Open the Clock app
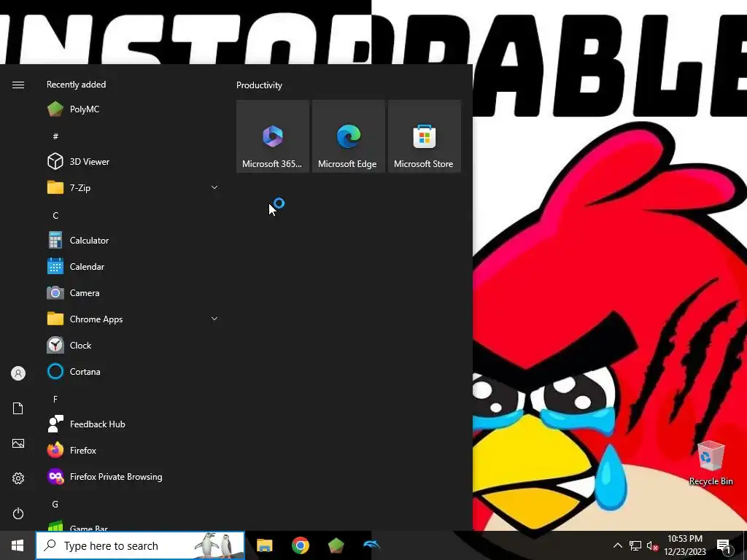This screenshot has height=560, width=747. (x=133, y=345)
